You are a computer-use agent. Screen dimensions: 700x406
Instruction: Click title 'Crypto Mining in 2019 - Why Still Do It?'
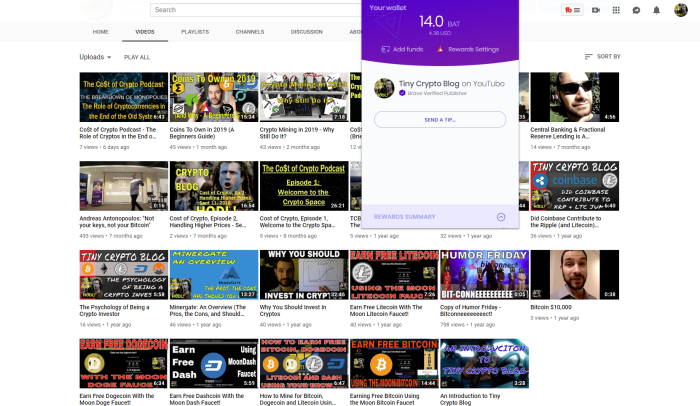pyautogui.click(x=297, y=133)
